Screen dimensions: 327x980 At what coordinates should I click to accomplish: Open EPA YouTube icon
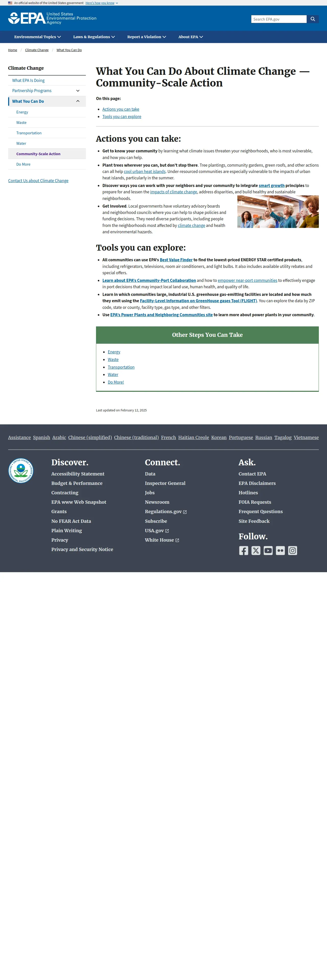[x=268, y=551]
